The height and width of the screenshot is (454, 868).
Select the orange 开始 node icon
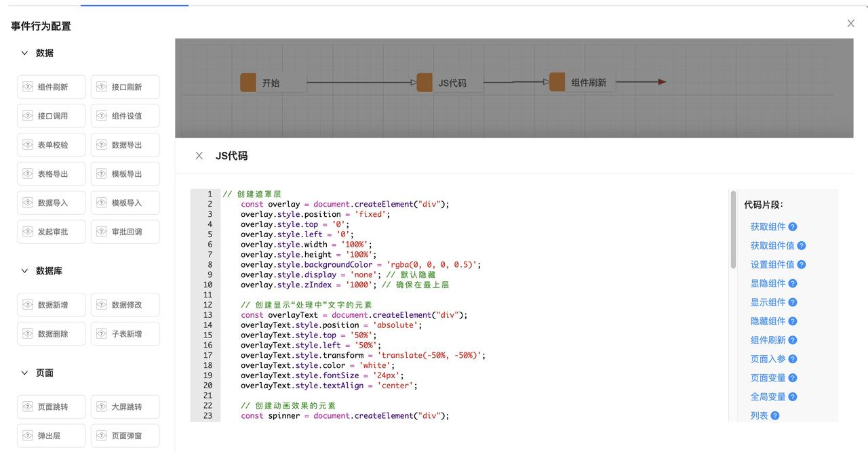tap(248, 83)
